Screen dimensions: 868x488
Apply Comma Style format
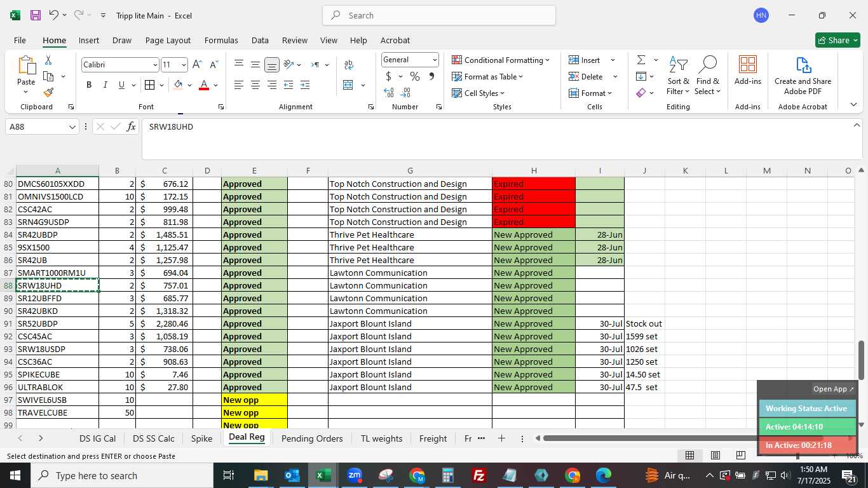click(431, 77)
